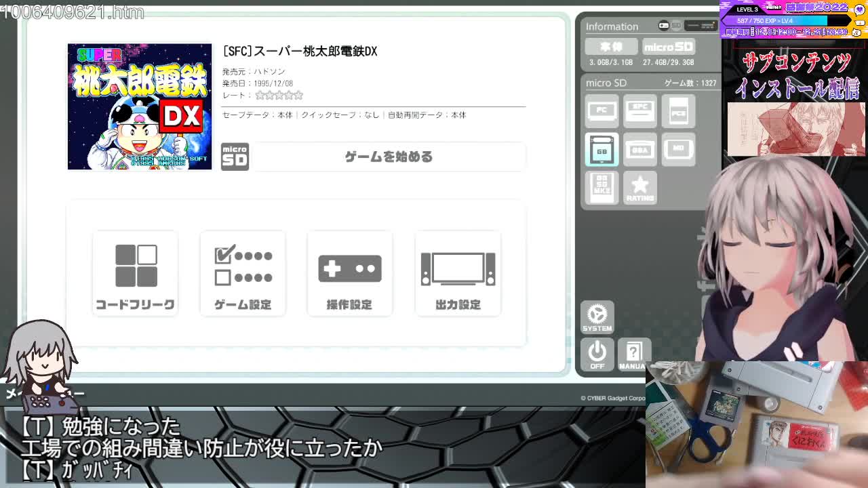Open the SYSTEM gear settings
Viewport: 868px width, 488px height.
(597, 317)
